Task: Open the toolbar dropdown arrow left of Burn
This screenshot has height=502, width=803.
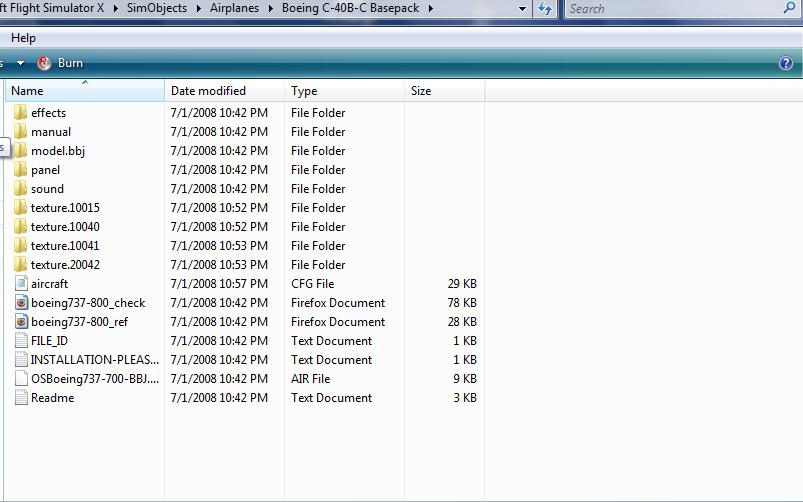Action: [x=20, y=63]
